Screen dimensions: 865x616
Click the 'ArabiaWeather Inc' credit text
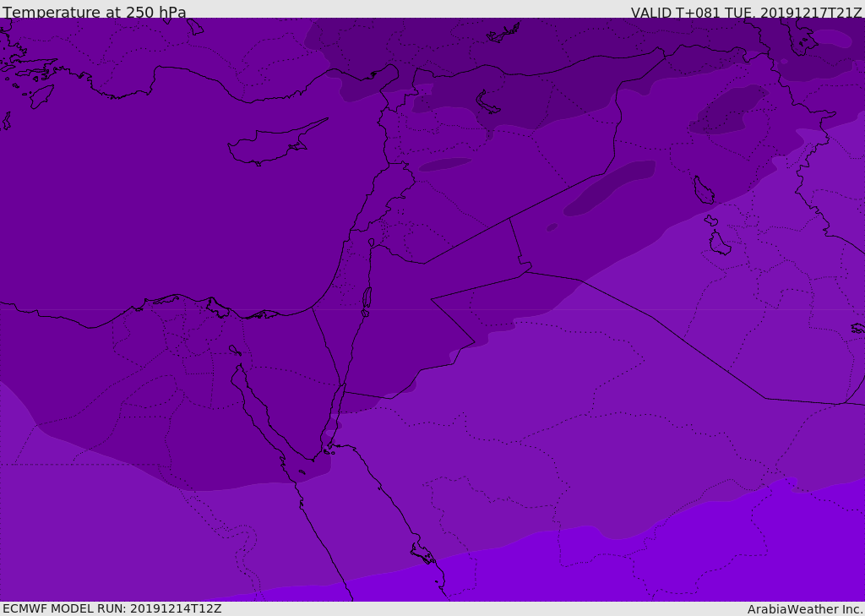(804, 609)
